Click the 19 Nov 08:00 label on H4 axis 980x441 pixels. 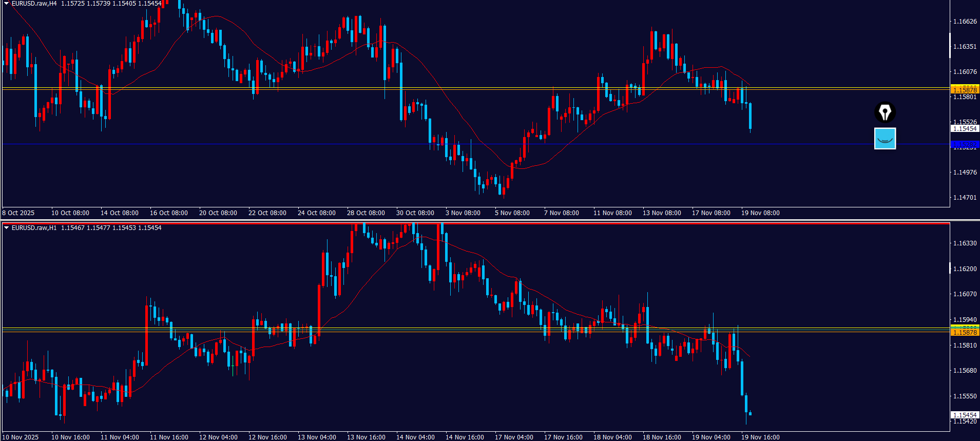[760, 213]
